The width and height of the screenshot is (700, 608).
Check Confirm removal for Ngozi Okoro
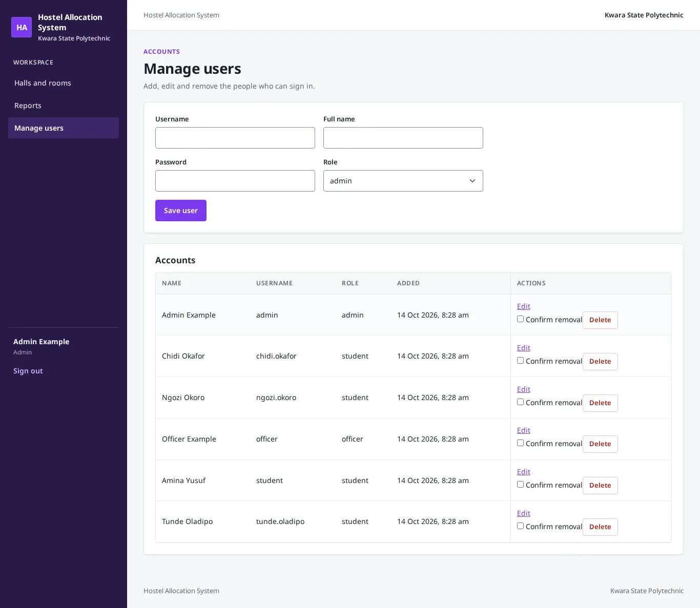[x=520, y=402]
